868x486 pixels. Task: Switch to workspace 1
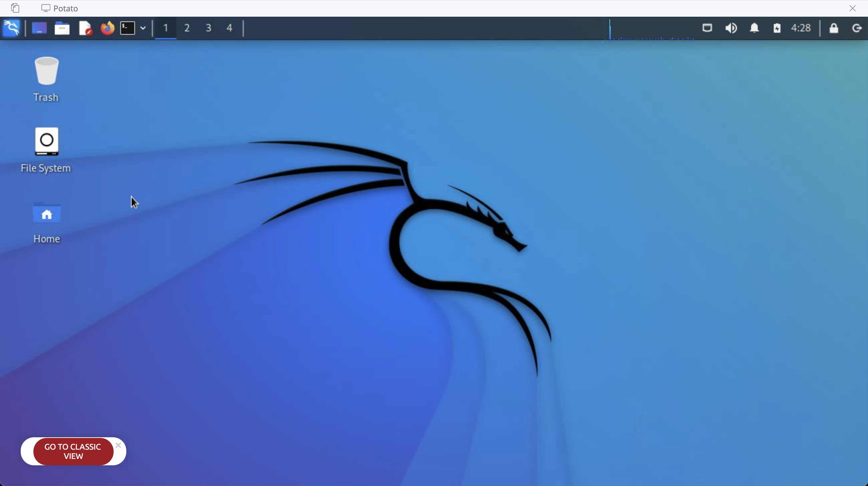pyautogui.click(x=165, y=28)
